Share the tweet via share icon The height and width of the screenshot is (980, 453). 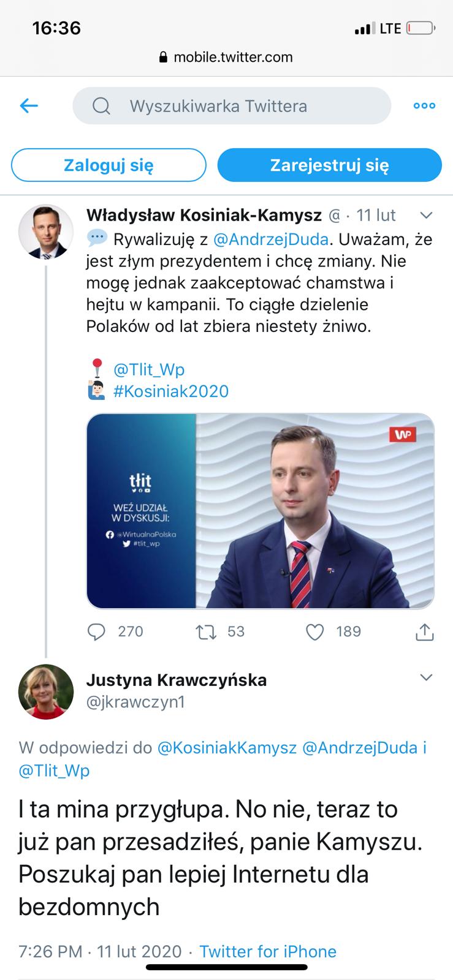[x=425, y=631]
